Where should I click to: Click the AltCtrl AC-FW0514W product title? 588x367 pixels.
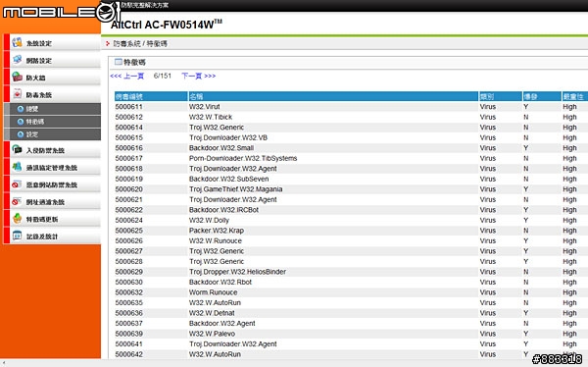(167, 25)
